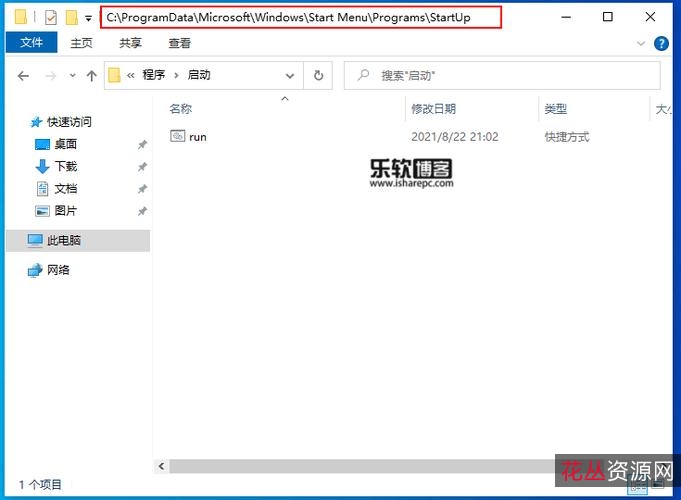Click the 程序 breadcrumb segment
The height and width of the screenshot is (500, 681).
[x=154, y=75]
